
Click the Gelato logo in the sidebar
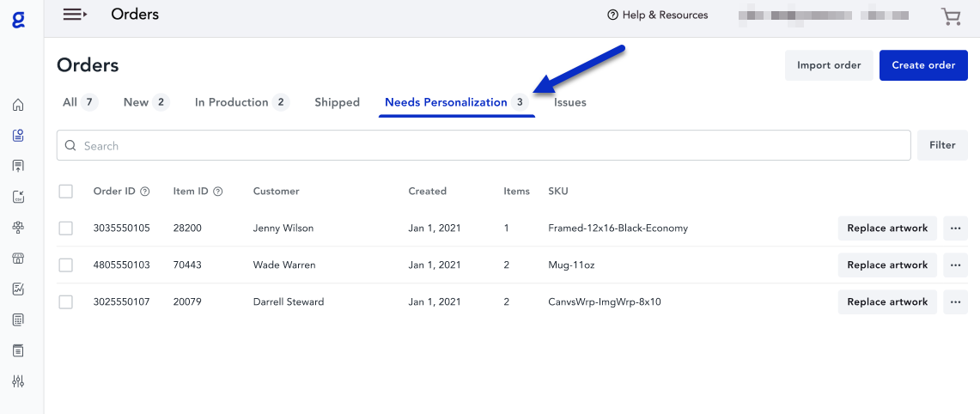(x=18, y=19)
